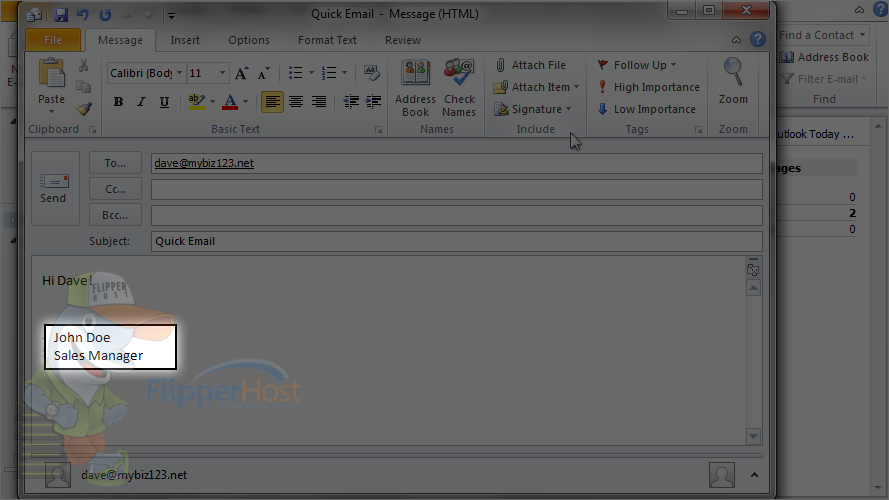
Task: Undo icon in Quick Access Toolbar
Action: [x=83, y=15]
